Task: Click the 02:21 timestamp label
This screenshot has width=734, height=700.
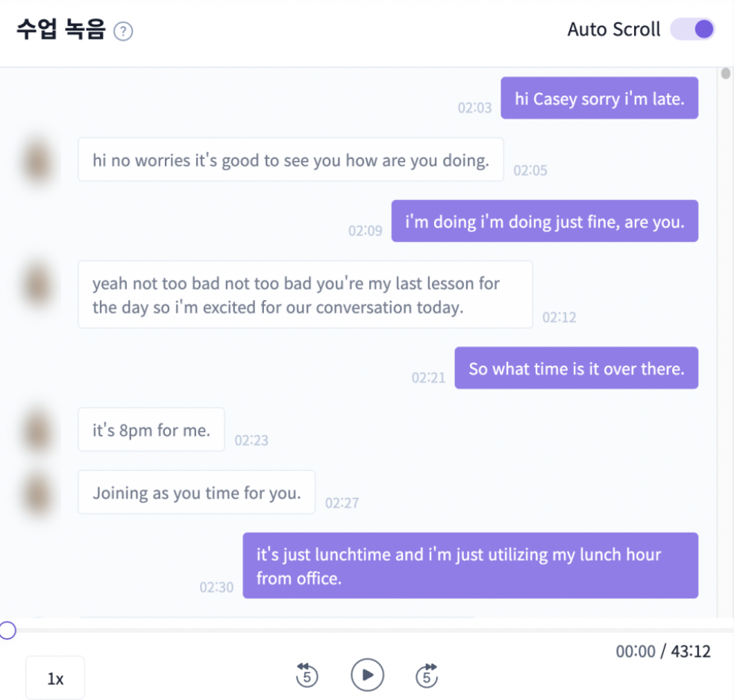Action: pos(428,378)
